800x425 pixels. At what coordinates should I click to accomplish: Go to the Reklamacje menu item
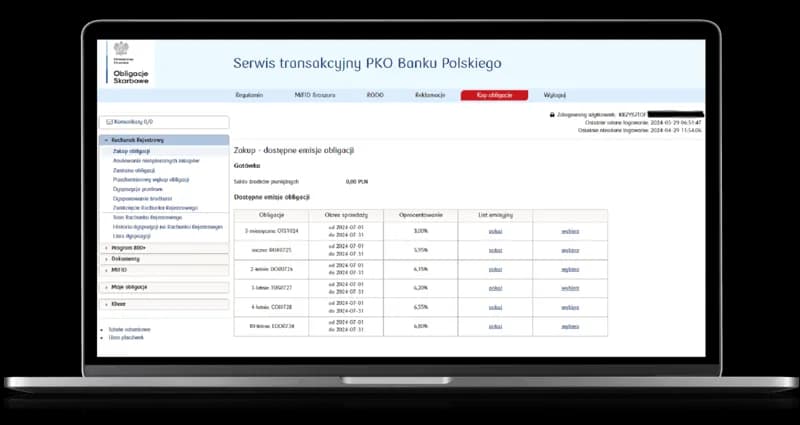point(430,95)
